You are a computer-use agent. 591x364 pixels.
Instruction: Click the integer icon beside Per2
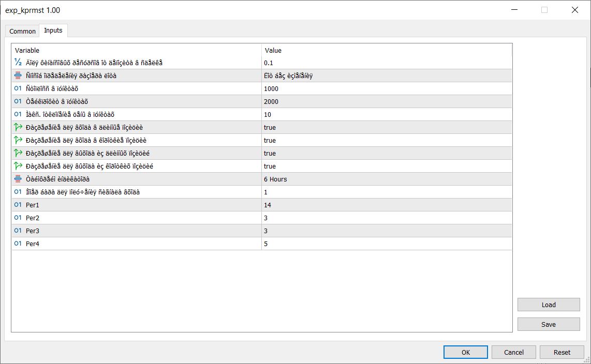18,218
